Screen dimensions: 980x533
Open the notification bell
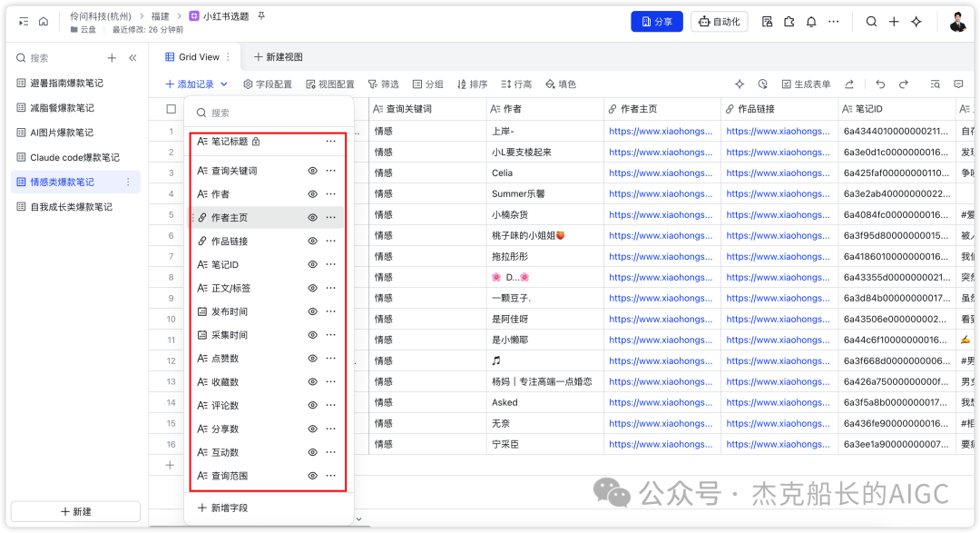click(x=811, y=21)
